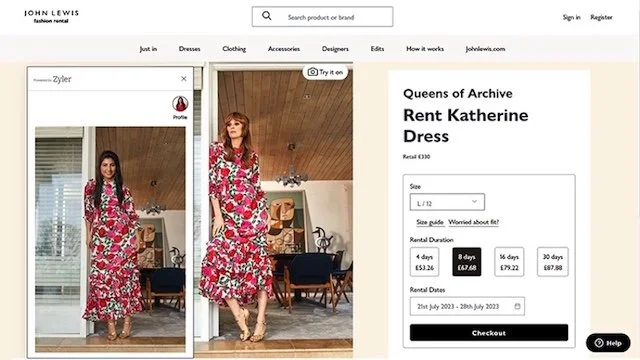Open the Designers menu
The width and height of the screenshot is (640, 360).
(x=335, y=49)
